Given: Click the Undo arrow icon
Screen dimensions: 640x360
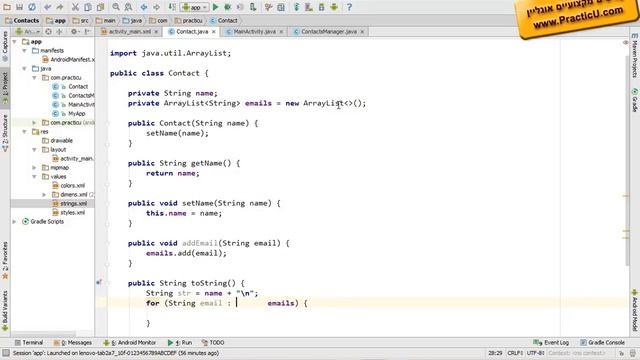Looking at the screenshot, I should coord(47,7).
